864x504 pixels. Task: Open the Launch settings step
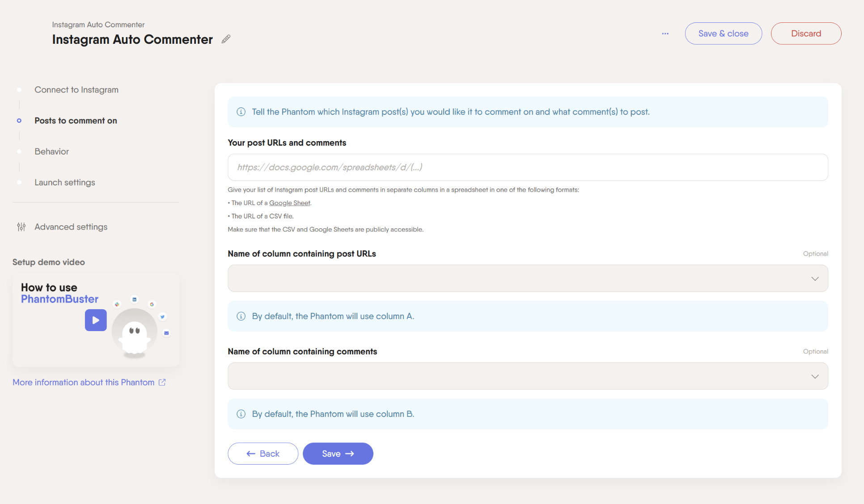pyautogui.click(x=65, y=182)
